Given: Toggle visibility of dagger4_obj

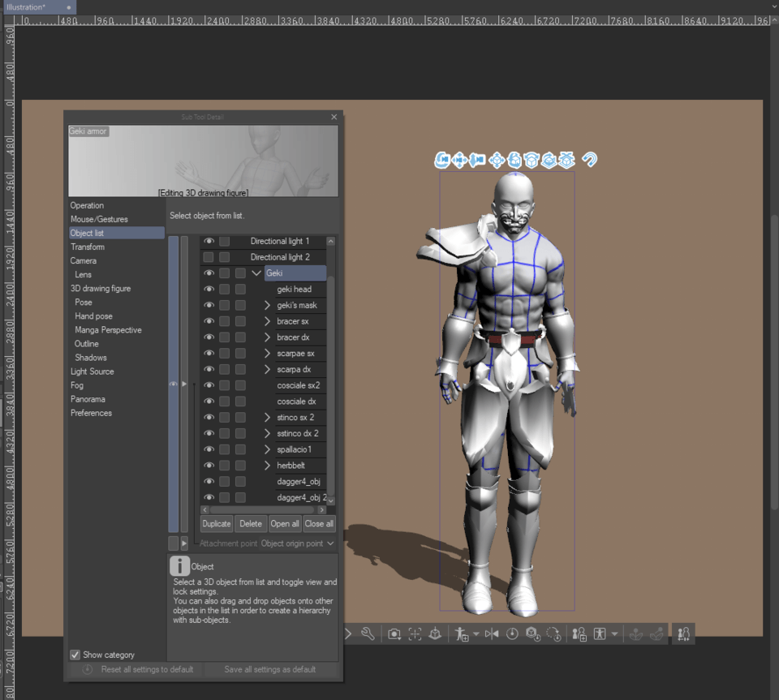Looking at the screenshot, I should click(209, 481).
